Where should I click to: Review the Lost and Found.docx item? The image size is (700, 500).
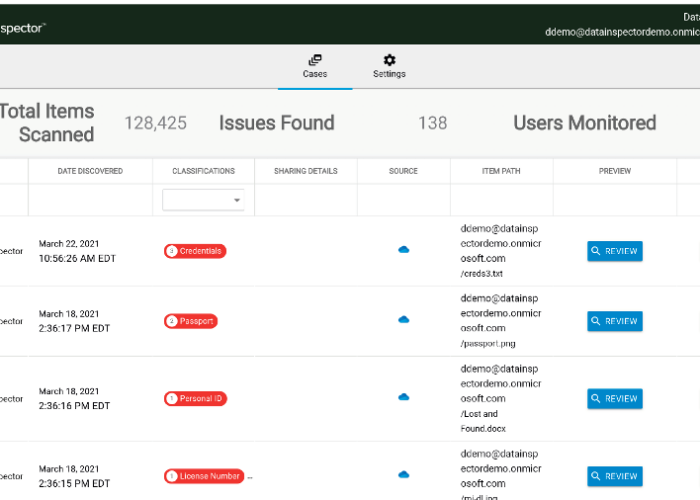click(615, 398)
